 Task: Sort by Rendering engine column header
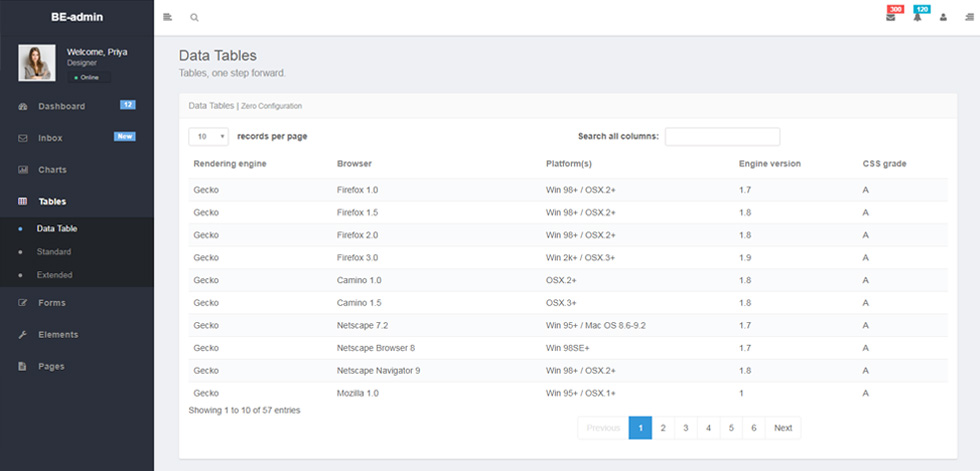coord(229,164)
